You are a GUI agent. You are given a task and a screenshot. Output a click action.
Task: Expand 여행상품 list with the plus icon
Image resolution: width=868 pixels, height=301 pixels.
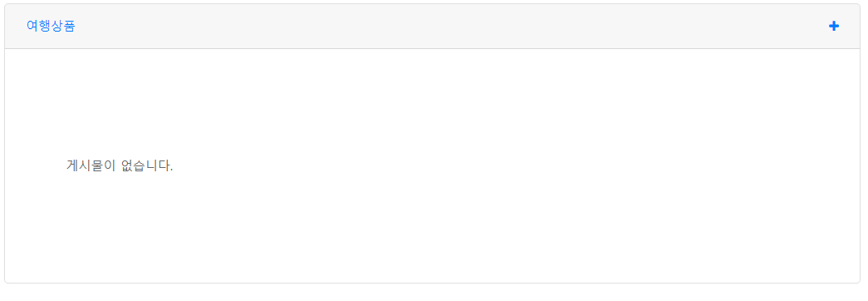pyautogui.click(x=833, y=26)
